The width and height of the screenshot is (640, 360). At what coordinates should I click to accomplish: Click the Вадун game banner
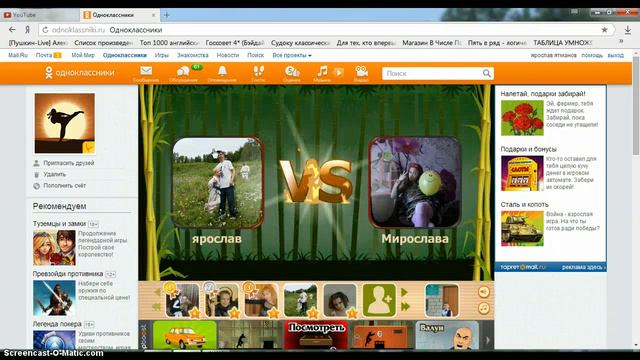click(447, 335)
